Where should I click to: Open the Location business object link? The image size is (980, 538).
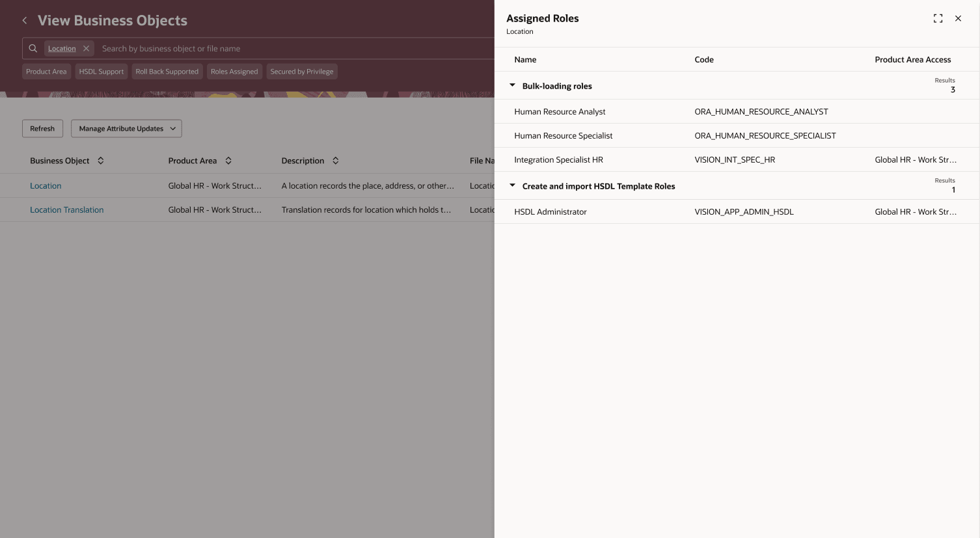pyautogui.click(x=45, y=185)
